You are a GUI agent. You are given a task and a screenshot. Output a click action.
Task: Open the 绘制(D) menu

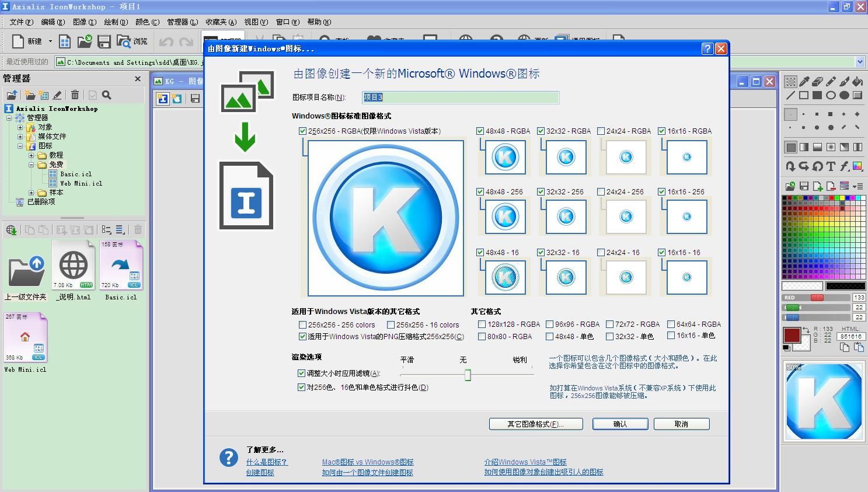[116, 22]
